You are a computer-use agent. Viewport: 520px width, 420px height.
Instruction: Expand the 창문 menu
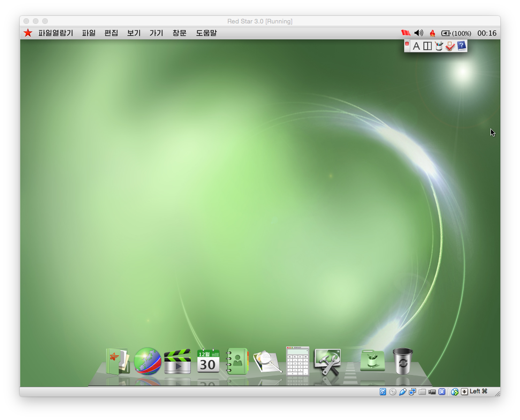coord(179,33)
